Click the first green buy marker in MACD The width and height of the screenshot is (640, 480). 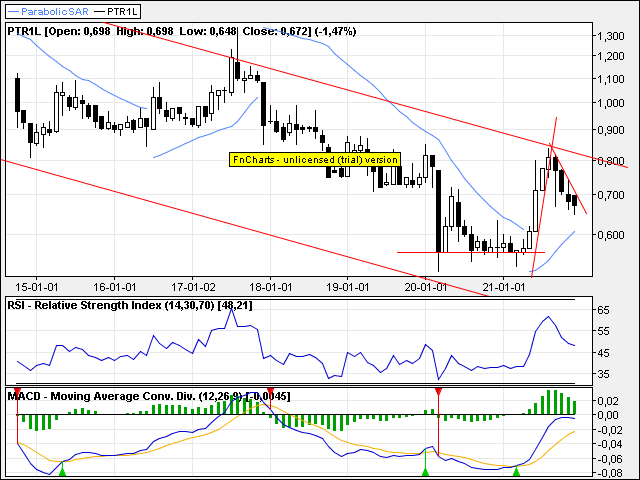62,472
